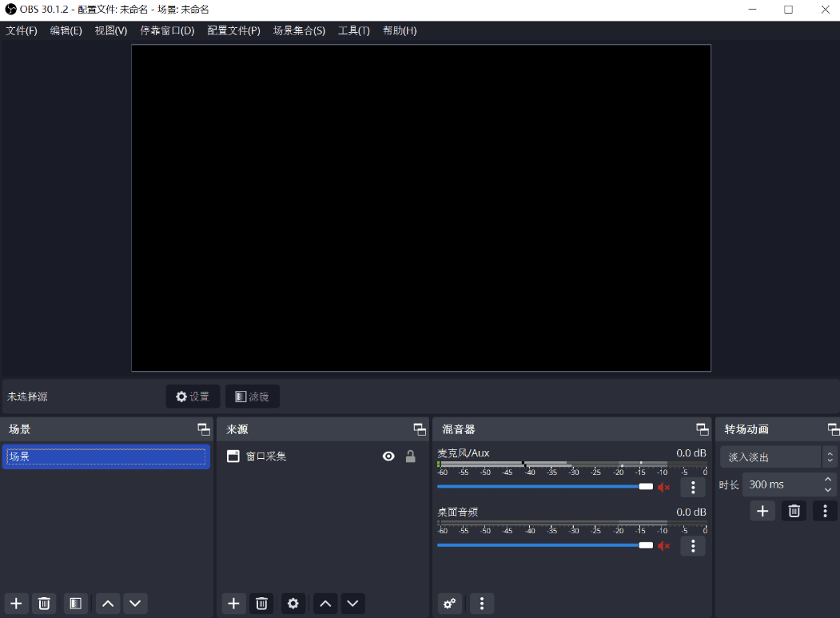
Task: Open the 场景集合(S) menu
Action: click(x=300, y=30)
